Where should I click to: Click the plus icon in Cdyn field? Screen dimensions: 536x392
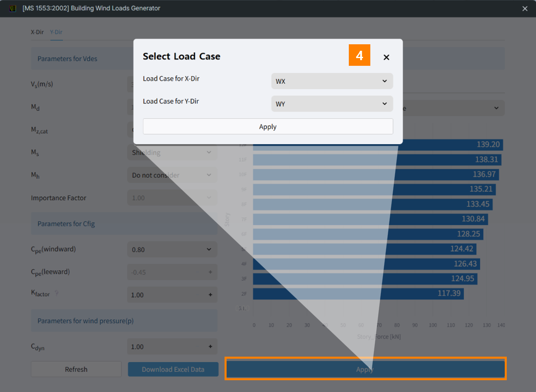pos(210,347)
